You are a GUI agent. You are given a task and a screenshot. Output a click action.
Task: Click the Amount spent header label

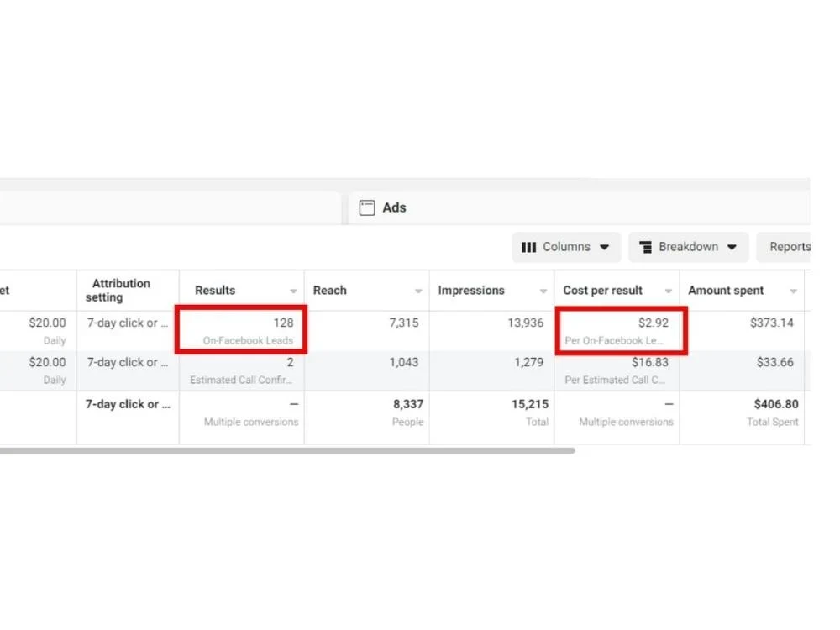pyautogui.click(x=726, y=291)
